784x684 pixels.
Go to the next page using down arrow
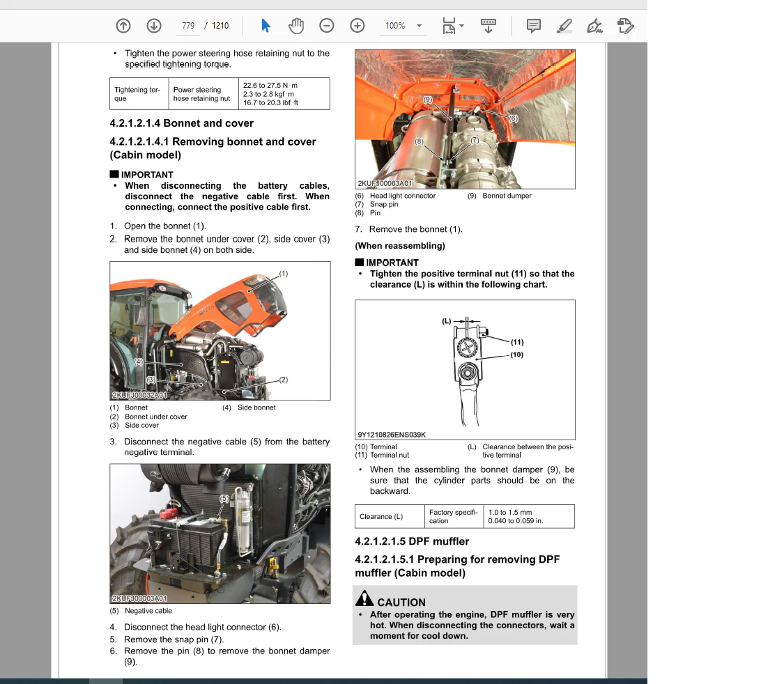tap(154, 26)
